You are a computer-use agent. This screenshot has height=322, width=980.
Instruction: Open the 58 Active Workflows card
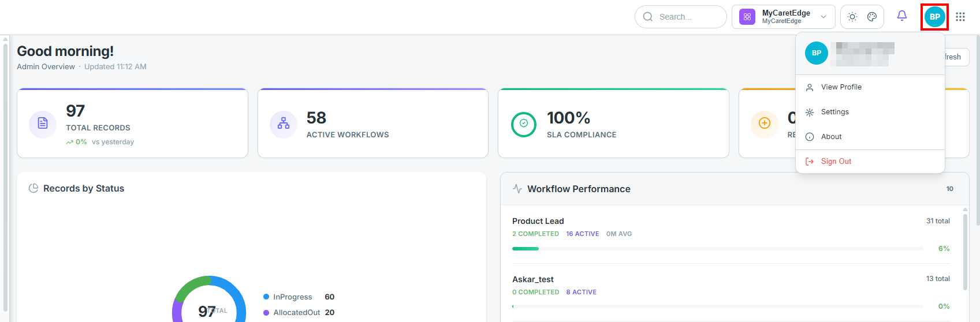(x=373, y=123)
